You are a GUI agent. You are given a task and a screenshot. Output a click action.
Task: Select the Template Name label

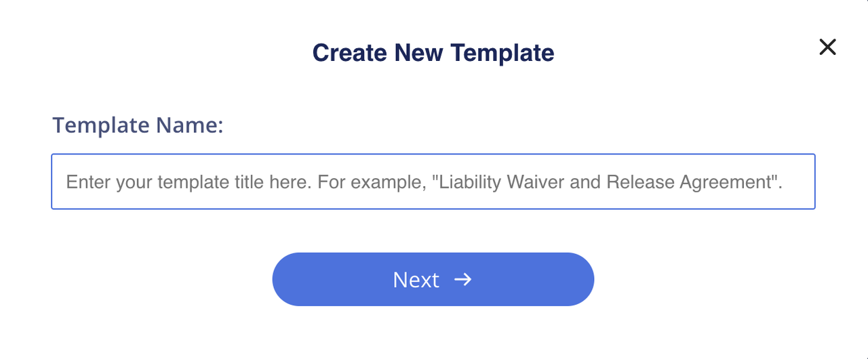click(138, 125)
